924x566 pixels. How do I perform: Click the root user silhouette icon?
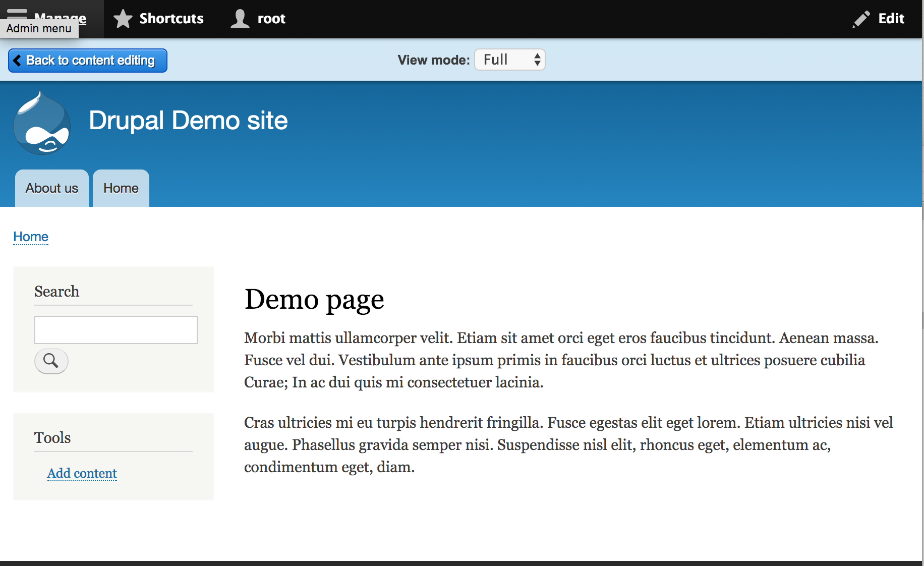click(240, 19)
